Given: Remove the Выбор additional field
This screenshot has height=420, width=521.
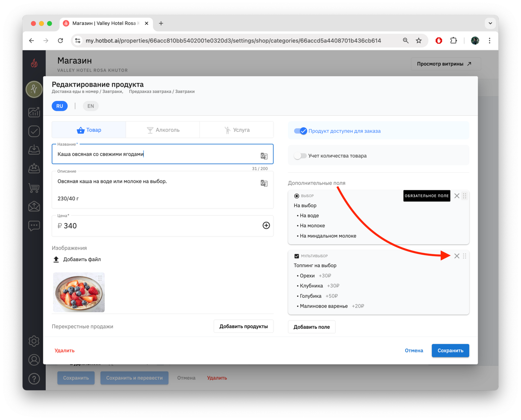Looking at the screenshot, I should pyautogui.click(x=457, y=196).
